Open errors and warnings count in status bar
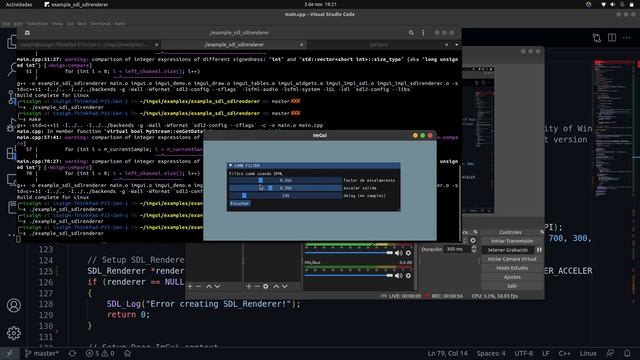The height and width of the screenshot is (360, 640). tap(100, 353)
